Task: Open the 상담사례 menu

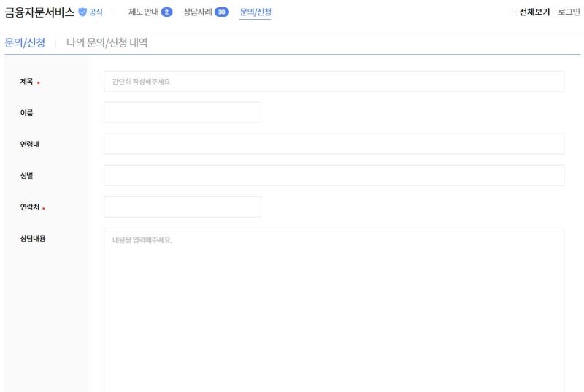Action: point(198,12)
